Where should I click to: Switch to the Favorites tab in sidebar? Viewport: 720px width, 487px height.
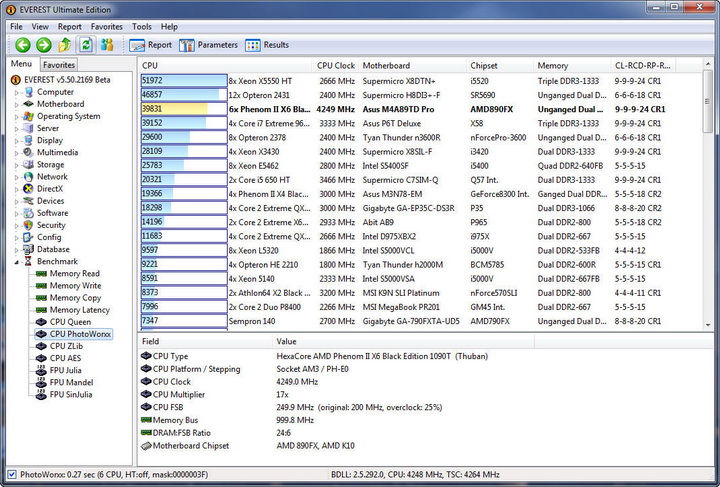pyautogui.click(x=59, y=65)
